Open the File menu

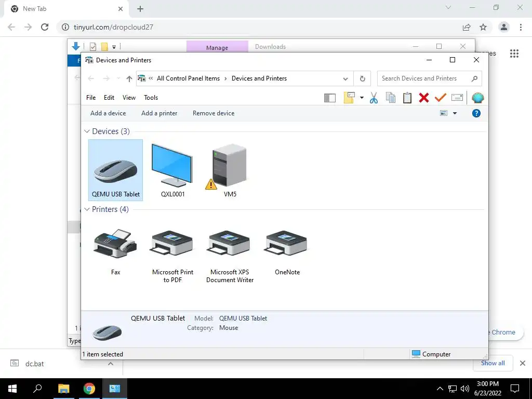[91, 98]
